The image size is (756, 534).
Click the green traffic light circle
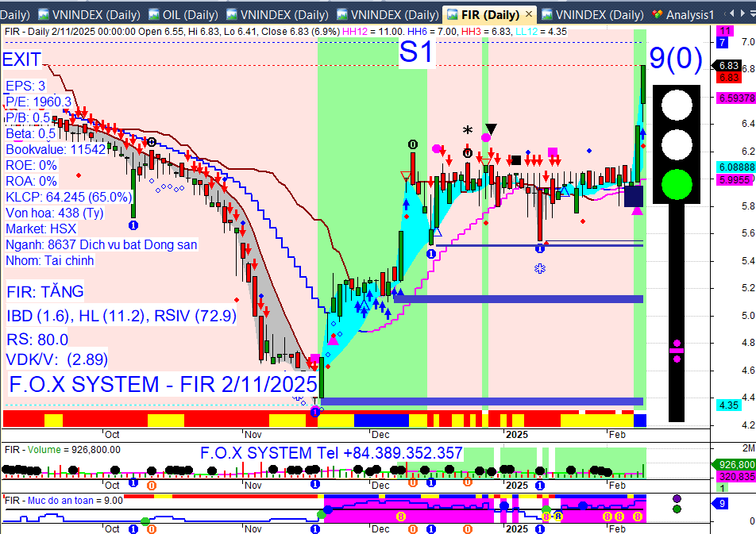point(677,184)
